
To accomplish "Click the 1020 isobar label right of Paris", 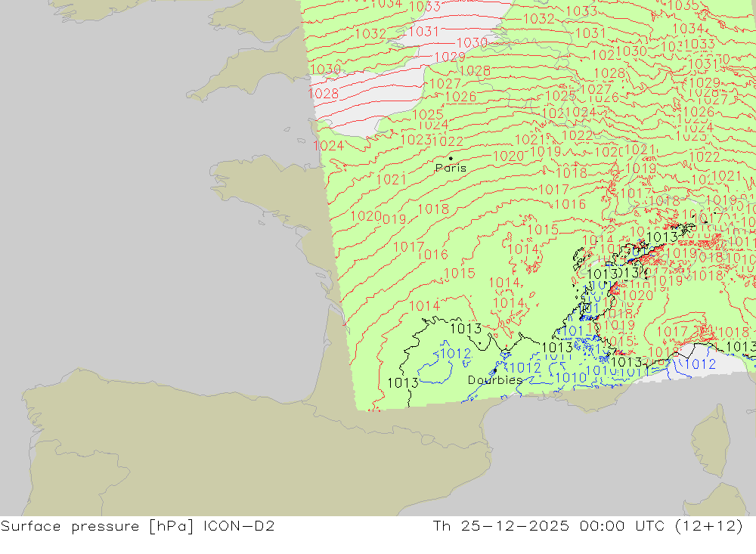I will point(508,156).
